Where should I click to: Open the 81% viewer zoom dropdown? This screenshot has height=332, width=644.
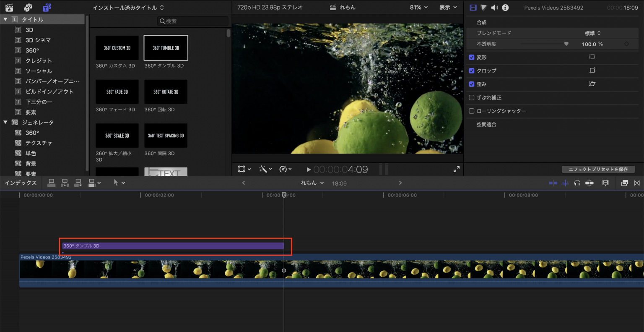point(418,7)
